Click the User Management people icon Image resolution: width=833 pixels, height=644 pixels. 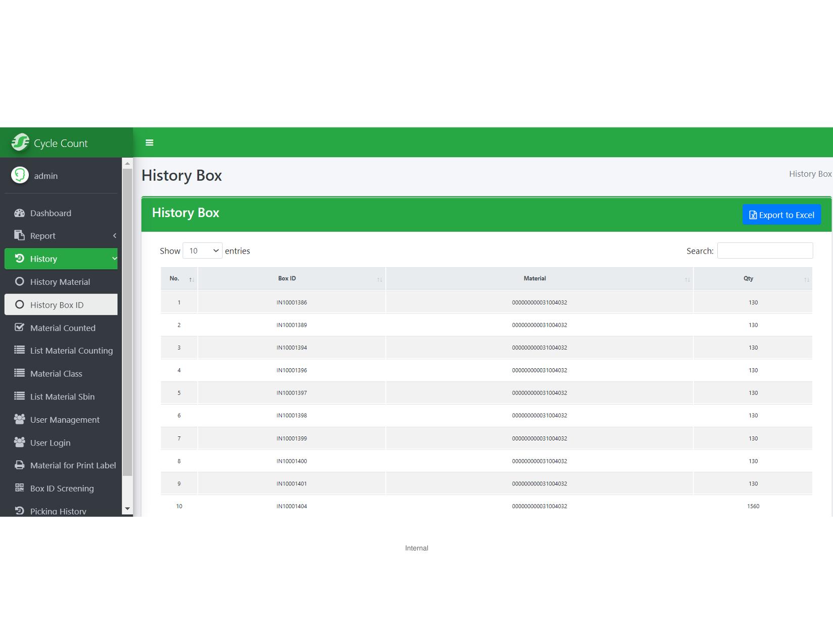19,419
